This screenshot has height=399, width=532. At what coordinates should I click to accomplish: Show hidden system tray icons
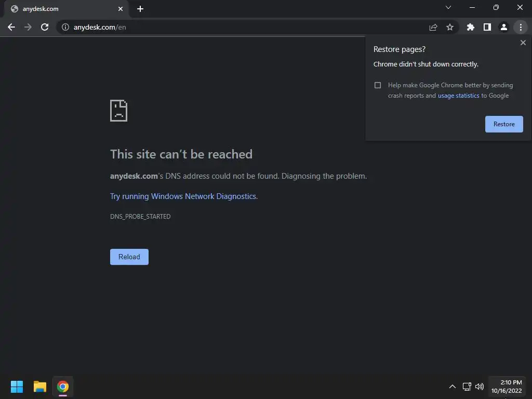pyautogui.click(x=453, y=387)
